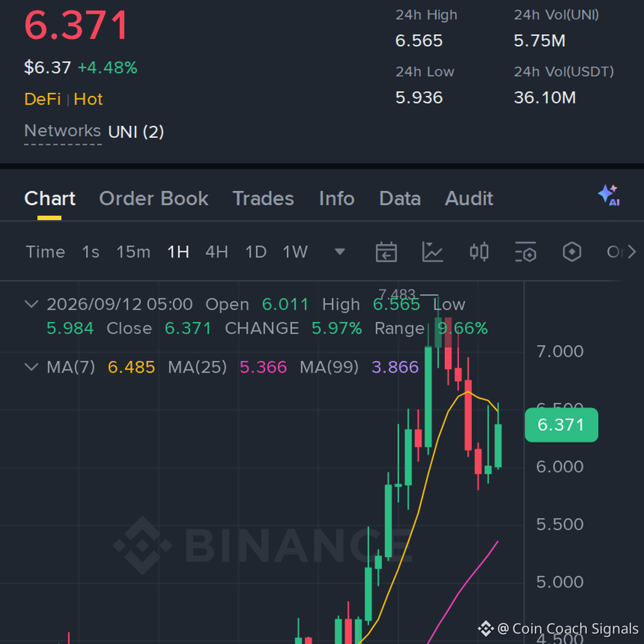
Task: Click the hexagon chart tool icon
Action: click(572, 252)
